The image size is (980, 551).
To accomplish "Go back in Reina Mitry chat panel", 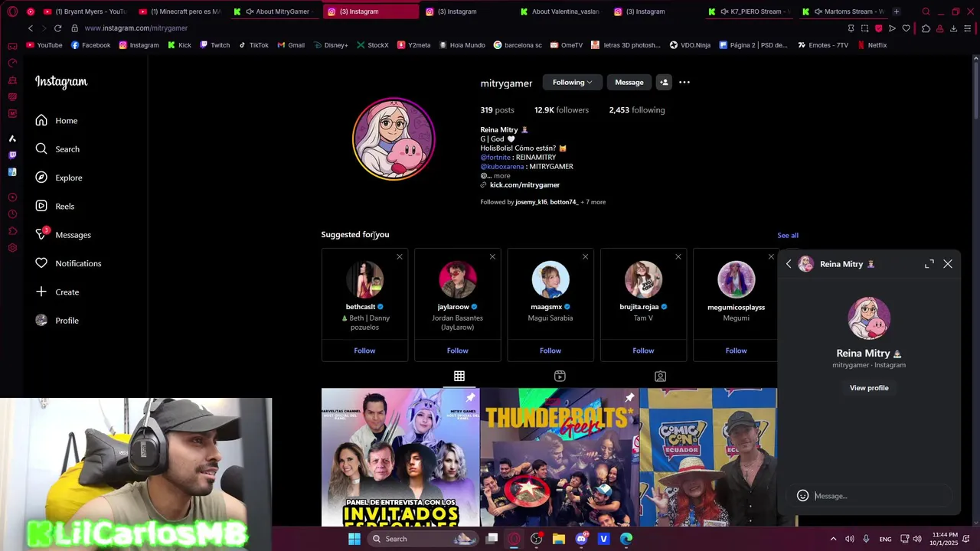I will (x=789, y=264).
